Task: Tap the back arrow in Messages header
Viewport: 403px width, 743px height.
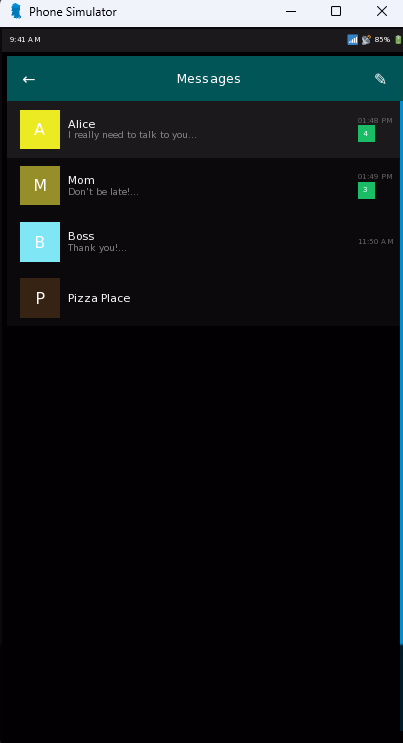Action: [x=29, y=79]
